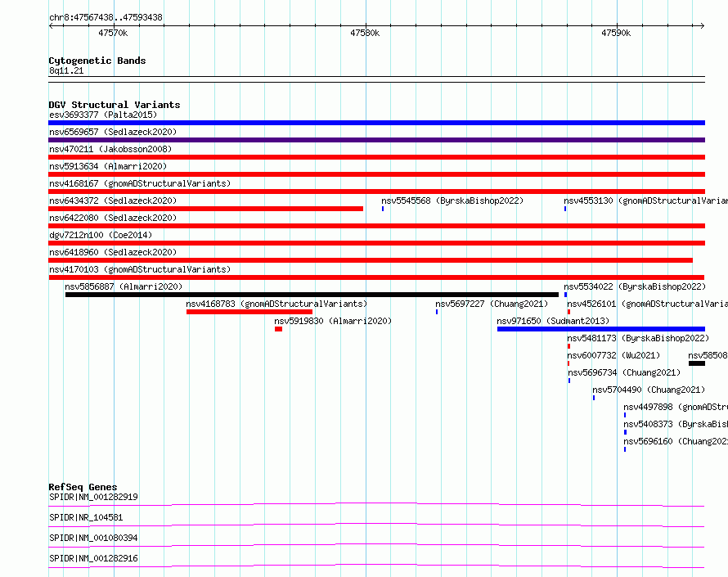Click the nsv5534022 (ByrskaBishop2022) label
The width and height of the screenshot is (728, 577).
(635, 286)
